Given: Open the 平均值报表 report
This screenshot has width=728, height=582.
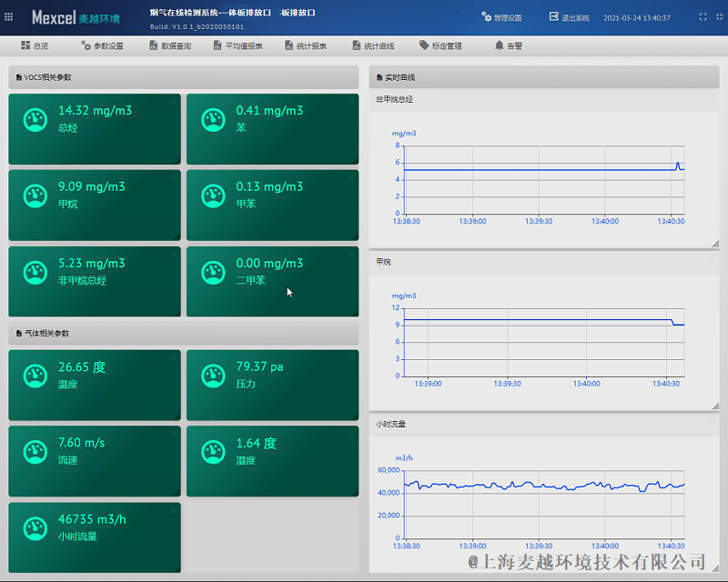Looking at the screenshot, I should 238,45.
